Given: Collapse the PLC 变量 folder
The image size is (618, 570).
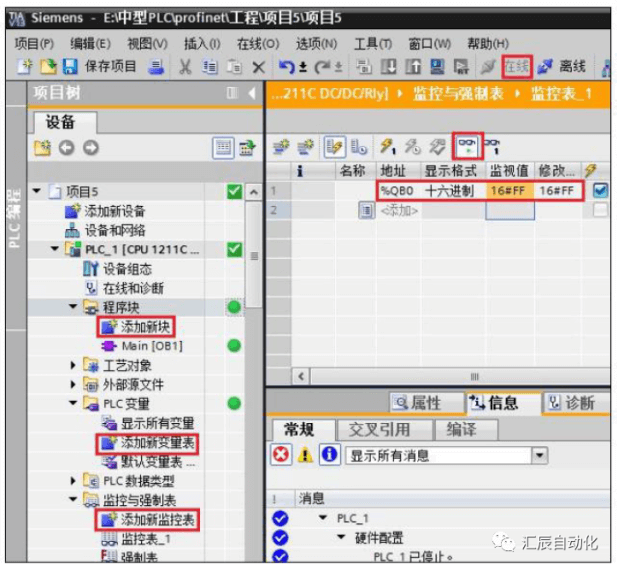Looking at the screenshot, I should 73,403.
